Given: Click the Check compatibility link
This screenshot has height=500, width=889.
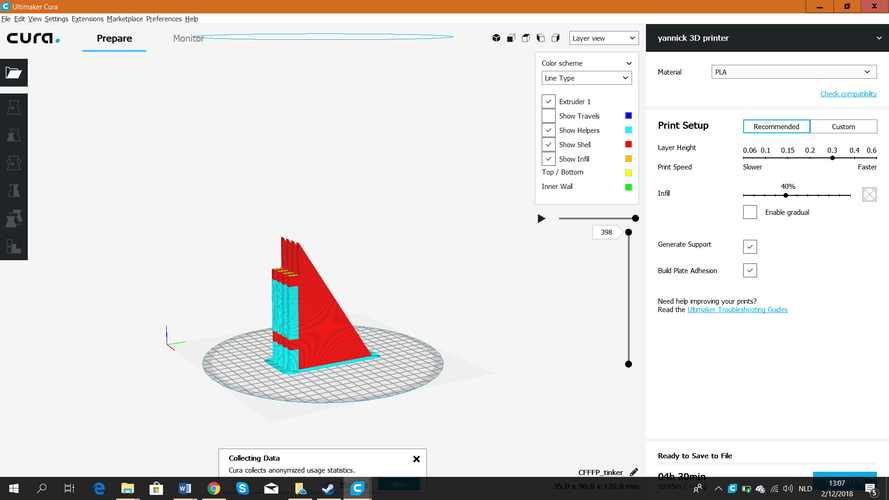Looking at the screenshot, I should tap(848, 94).
